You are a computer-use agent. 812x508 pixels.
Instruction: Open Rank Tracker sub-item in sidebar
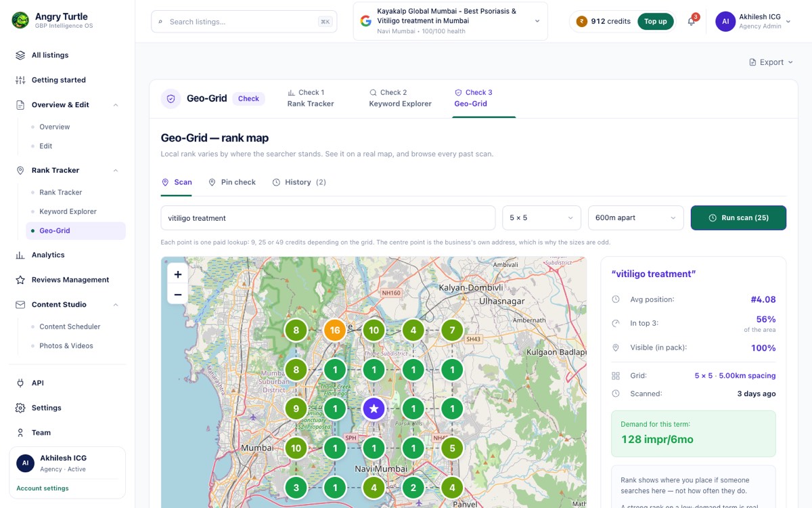(61, 192)
